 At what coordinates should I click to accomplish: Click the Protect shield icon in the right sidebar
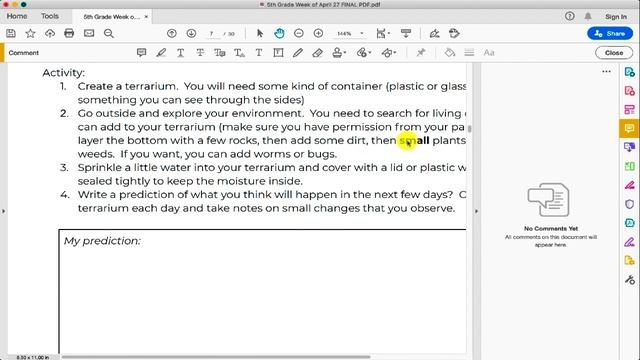point(629,204)
